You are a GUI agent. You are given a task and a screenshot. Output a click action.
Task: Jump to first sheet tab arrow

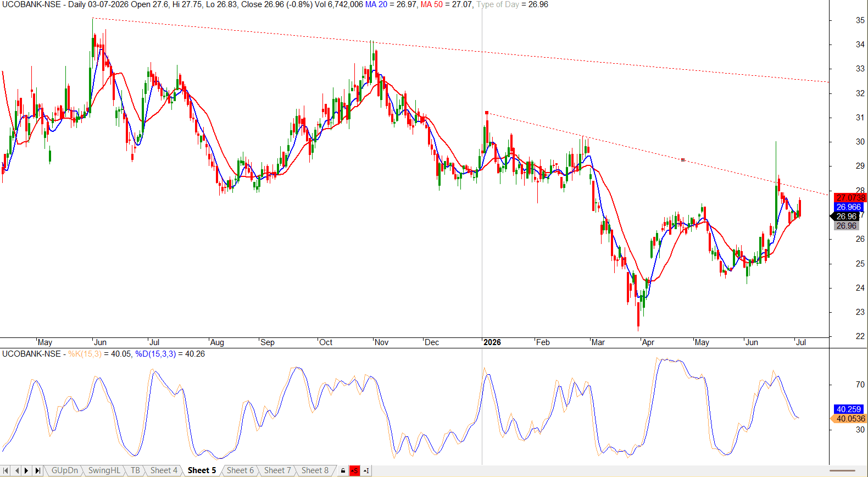coord(6,470)
